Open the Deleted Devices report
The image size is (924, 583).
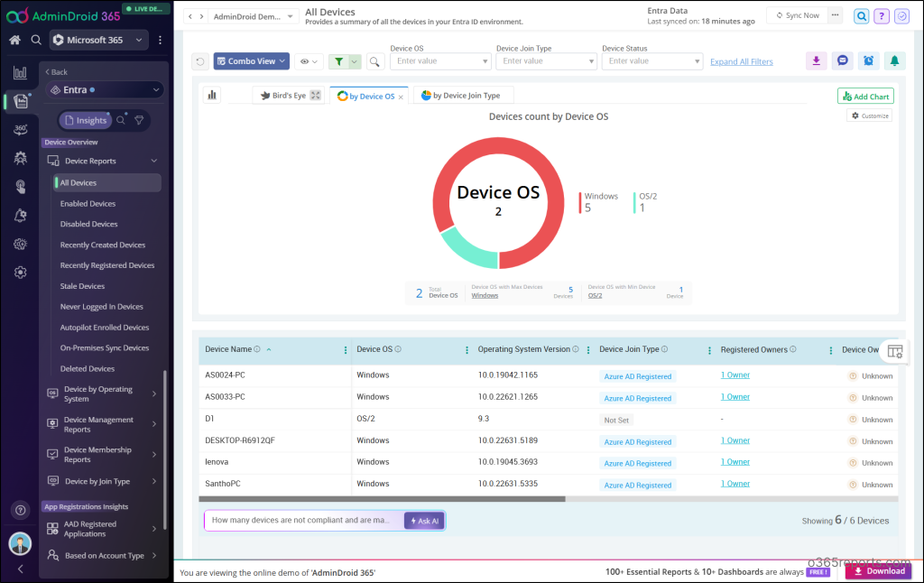click(x=88, y=369)
